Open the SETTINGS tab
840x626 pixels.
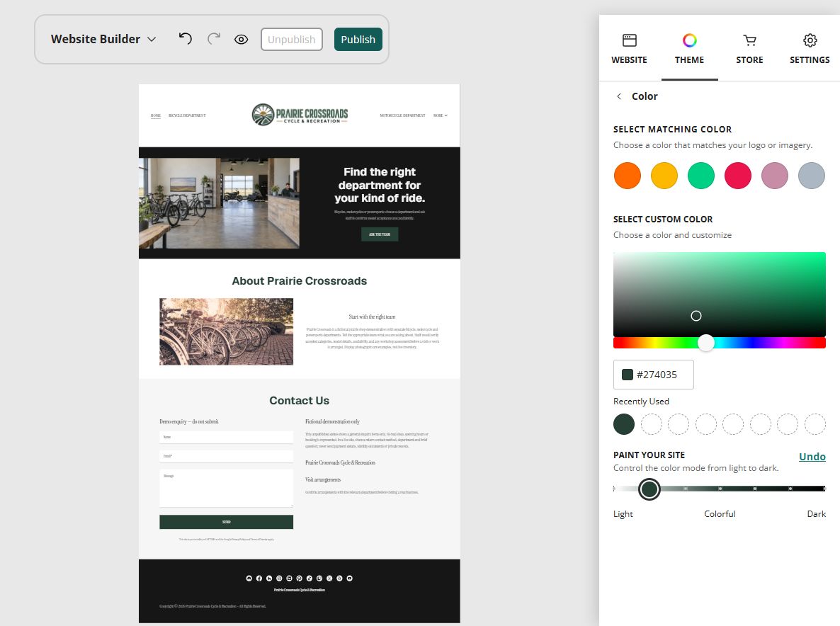tap(810, 49)
